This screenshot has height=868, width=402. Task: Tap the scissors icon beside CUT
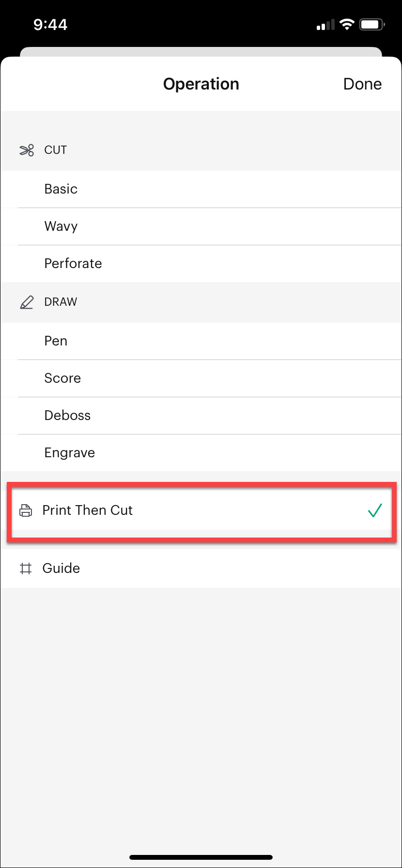pos(27,150)
